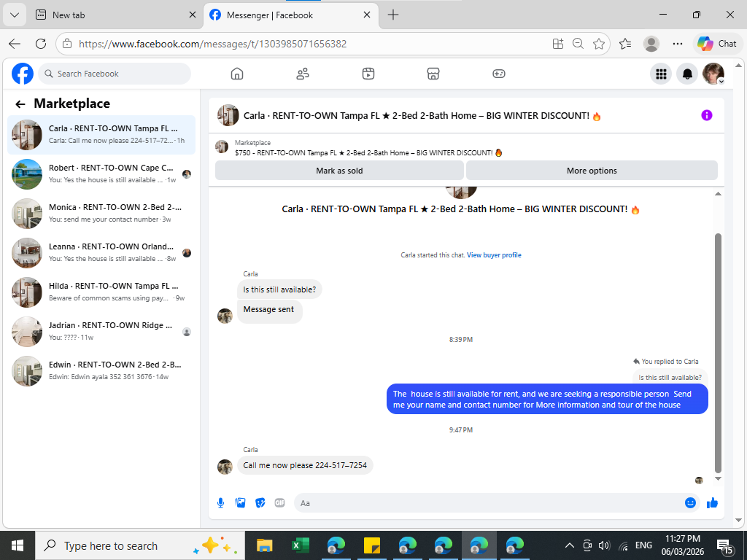
Task: Click the scroll-down arrow of the chat pane
Action: click(718, 478)
